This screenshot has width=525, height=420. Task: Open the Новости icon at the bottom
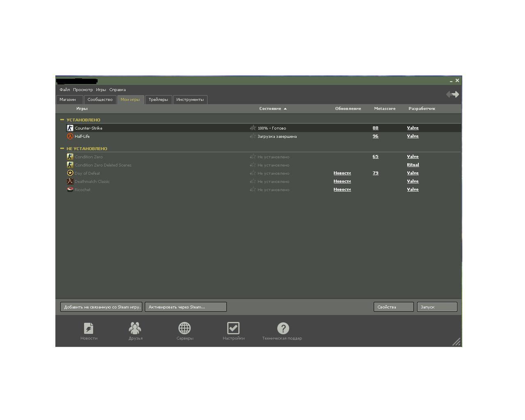(x=89, y=328)
